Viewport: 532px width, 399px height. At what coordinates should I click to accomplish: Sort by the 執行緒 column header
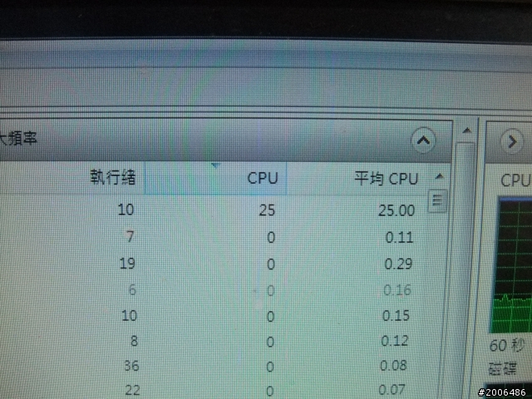coord(113,177)
